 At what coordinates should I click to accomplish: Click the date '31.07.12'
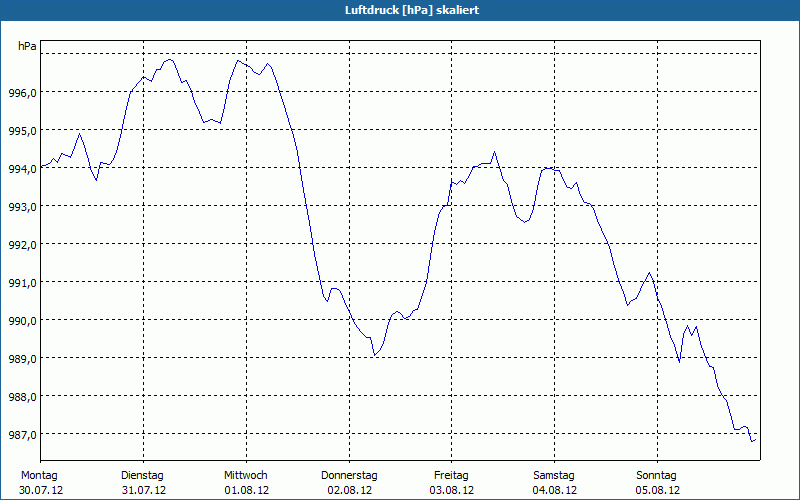[144, 490]
